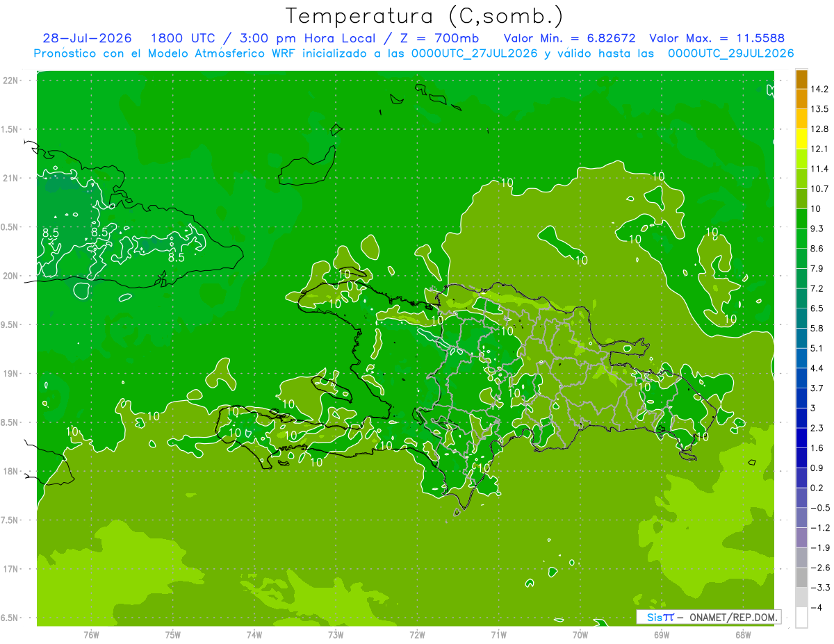Click the 'ONAMET/REP.DOM.' credit label
Screen dimensions: 834x644
coord(733,617)
